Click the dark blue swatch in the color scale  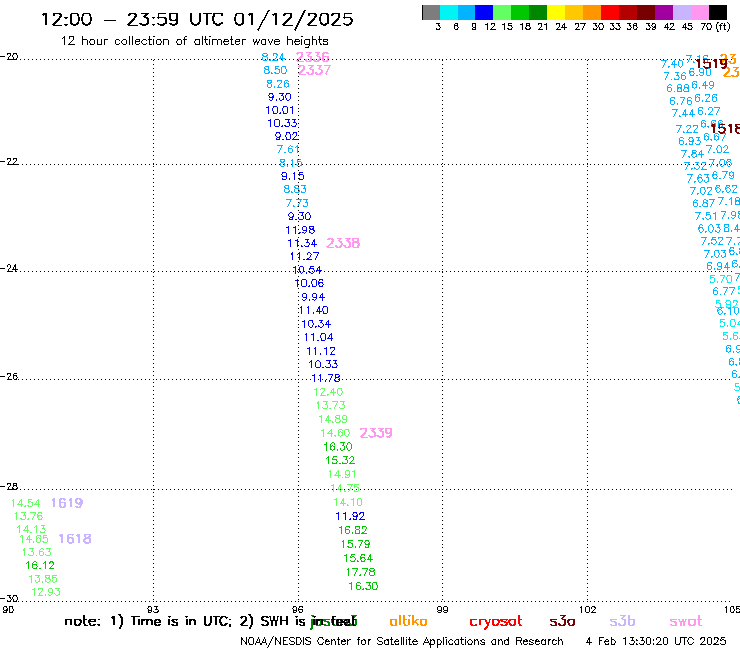484,12
